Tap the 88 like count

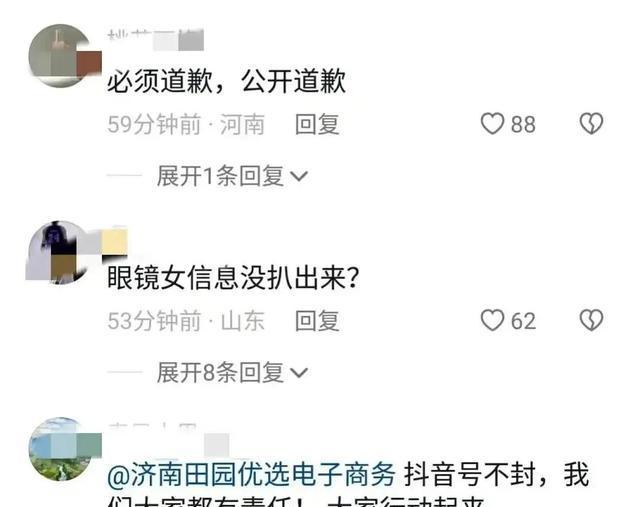point(523,124)
